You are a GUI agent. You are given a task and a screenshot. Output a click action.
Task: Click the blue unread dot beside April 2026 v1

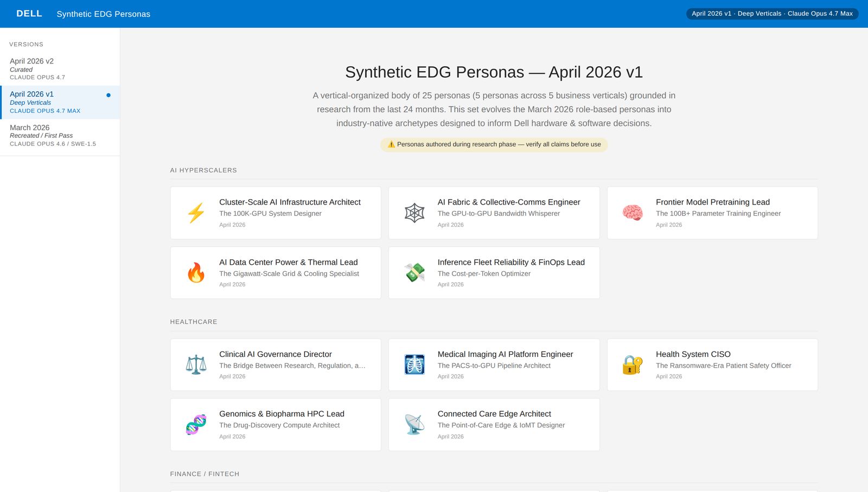(108, 95)
